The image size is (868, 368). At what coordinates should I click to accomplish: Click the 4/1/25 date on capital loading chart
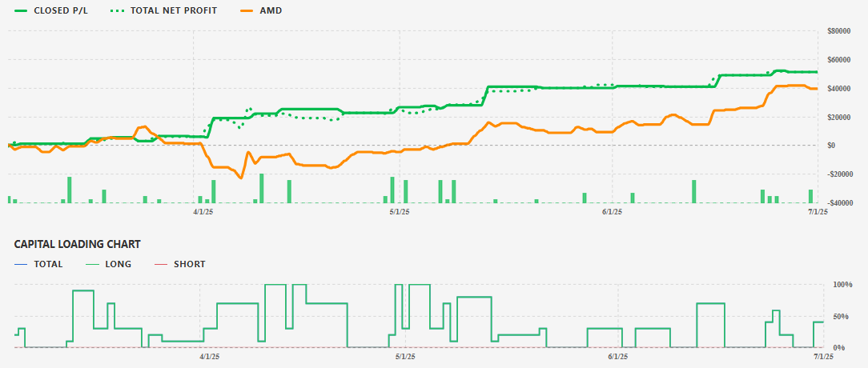[210, 358]
